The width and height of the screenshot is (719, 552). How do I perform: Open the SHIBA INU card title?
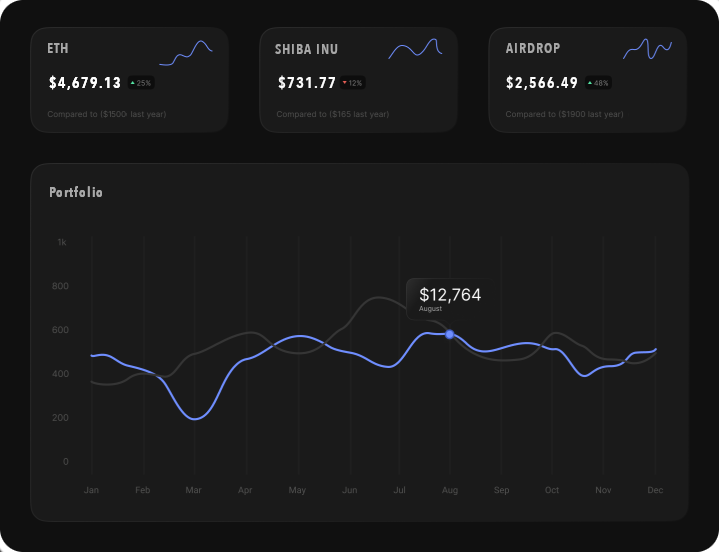click(x=306, y=49)
